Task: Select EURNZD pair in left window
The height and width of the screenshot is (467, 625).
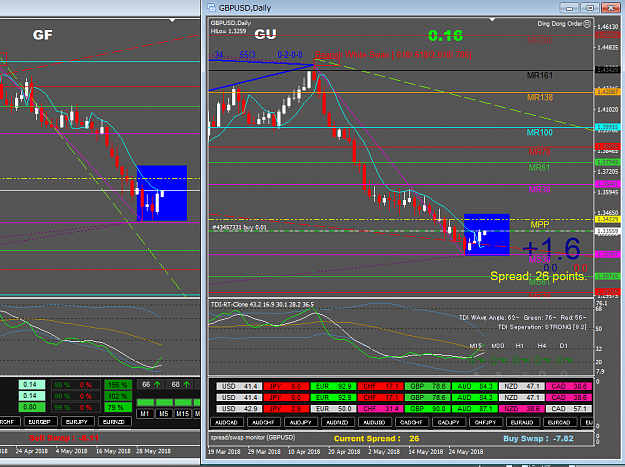Action: (x=114, y=422)
